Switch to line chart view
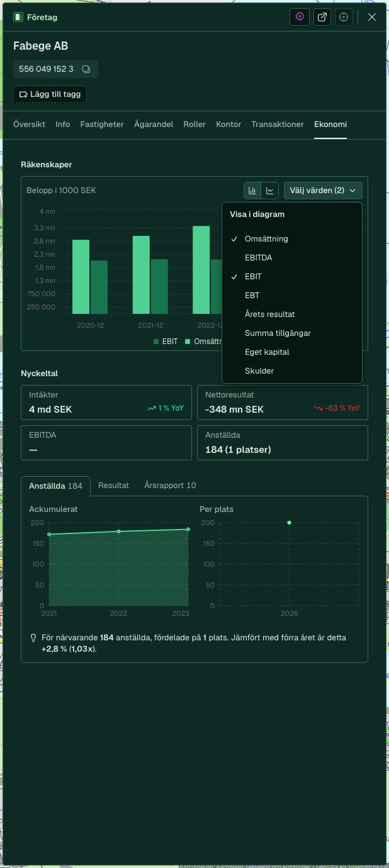Viewport: 389px width, 868px height. tap(269, 190)
